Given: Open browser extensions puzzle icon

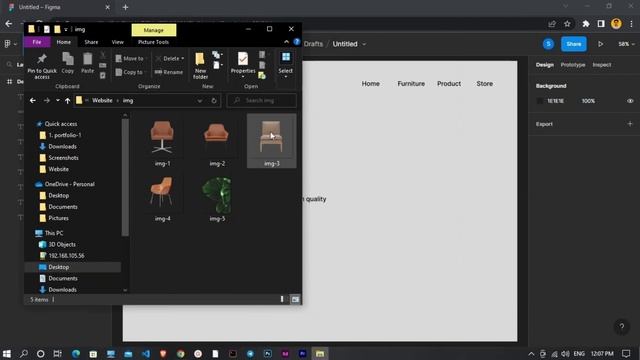Looking at the screenshot, I should (586, 24).
